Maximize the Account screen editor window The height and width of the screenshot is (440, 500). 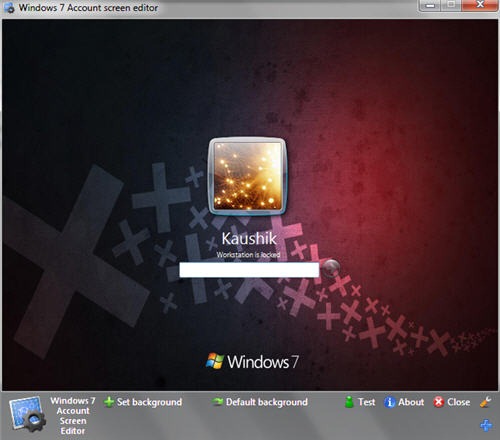tap(451, 5)
